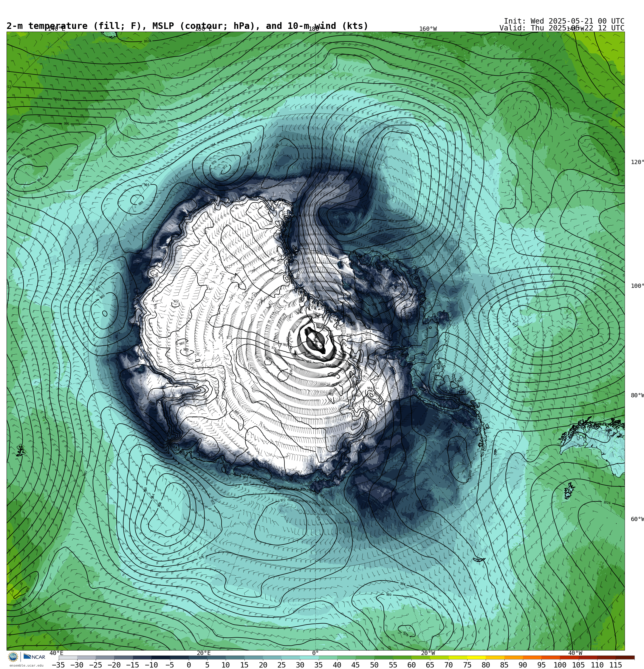
Task: Click the 70 colorbar tick label
Action: click(448, 665)
